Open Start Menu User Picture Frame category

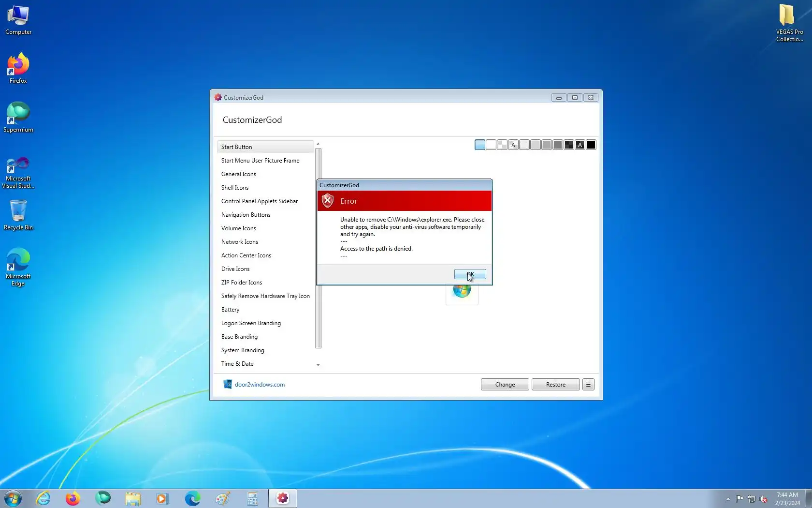point(265,161)
